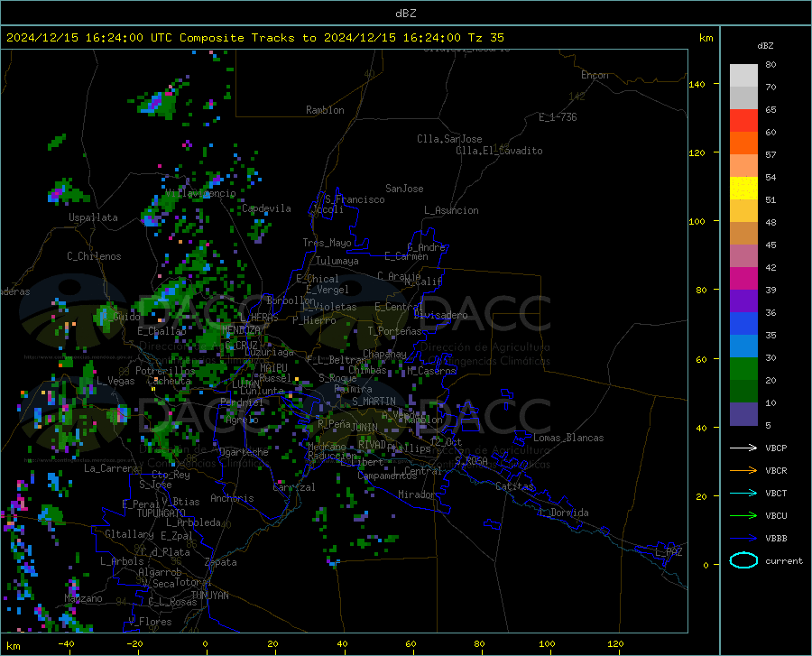Click the V_Flores place label
The width and height of the screenshot is (812, 656).
pos(150,622)
